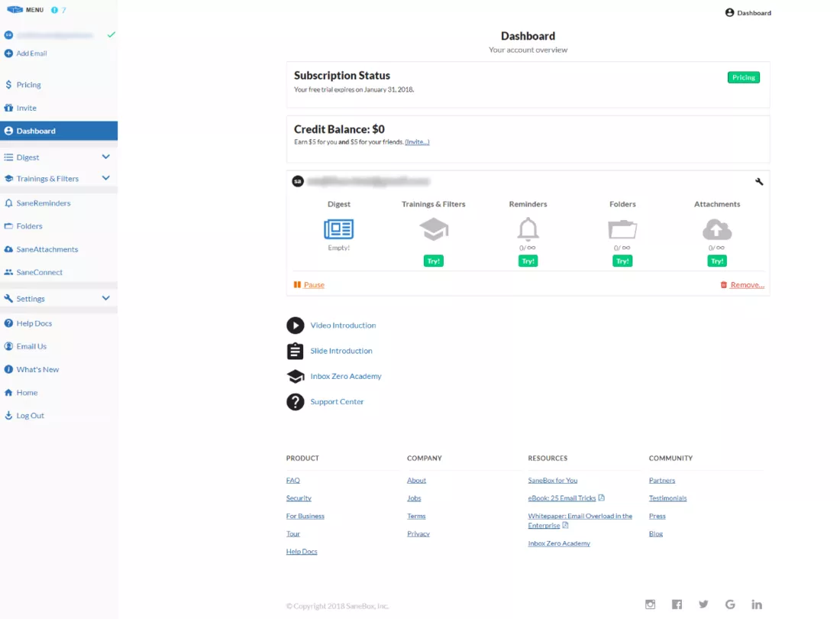This screenshot has width=840, height=619.
Task: Open the Twitter footer icon
Action: [x=703, y=604]
